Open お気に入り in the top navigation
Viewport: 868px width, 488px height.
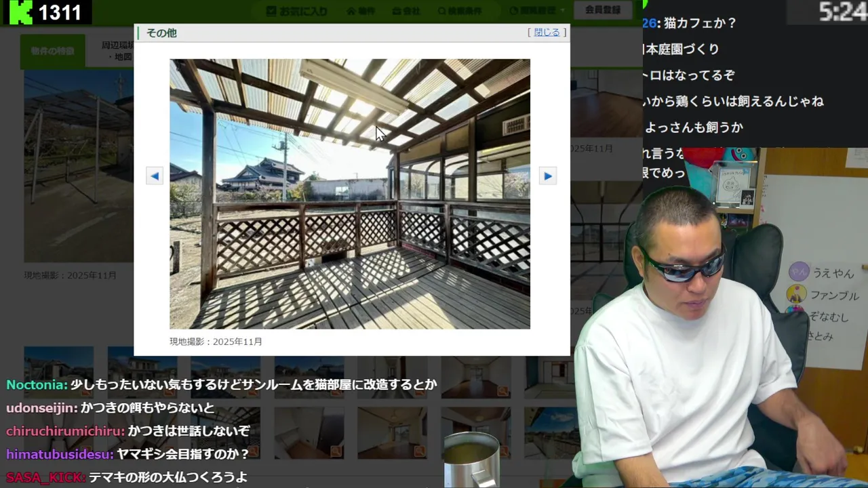pyautogui.click(x=297, y=11)
